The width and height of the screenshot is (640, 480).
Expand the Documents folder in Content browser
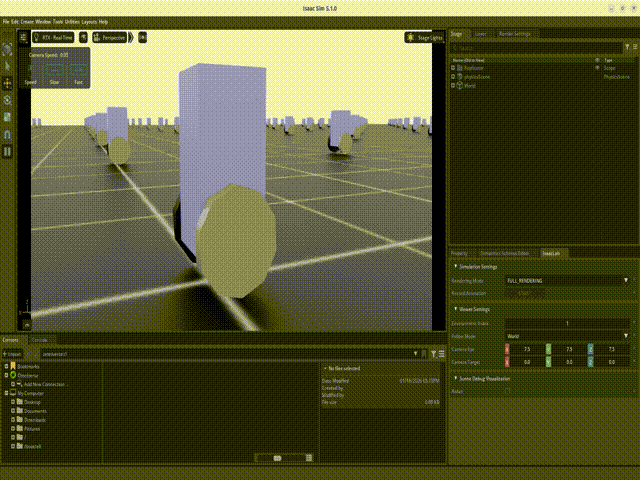pyautogui.click(x=13, y=411)
